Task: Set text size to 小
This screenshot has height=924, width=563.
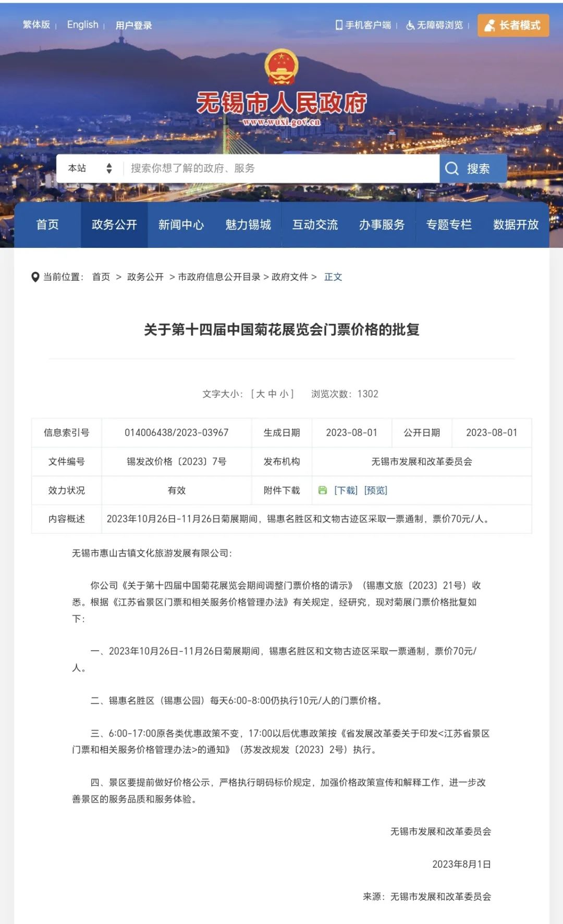Action: coord(284,394)
